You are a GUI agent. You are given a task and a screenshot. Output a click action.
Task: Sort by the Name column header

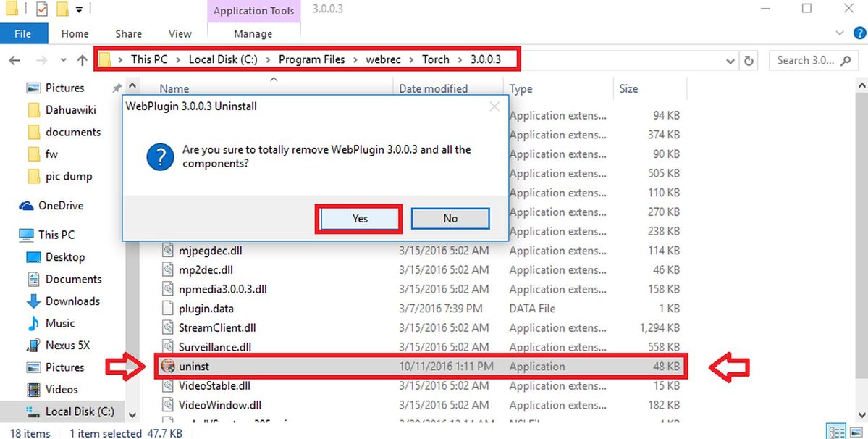[174, 88]
